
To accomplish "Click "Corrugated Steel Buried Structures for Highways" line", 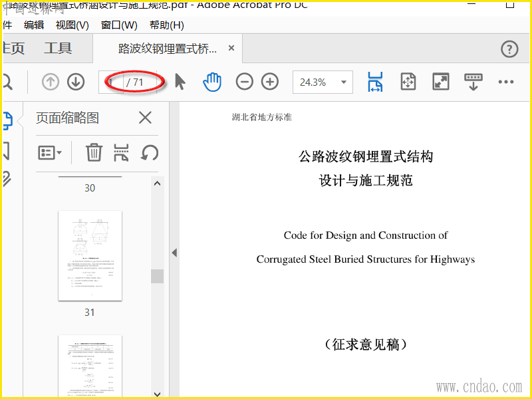I will pos(366,259).
